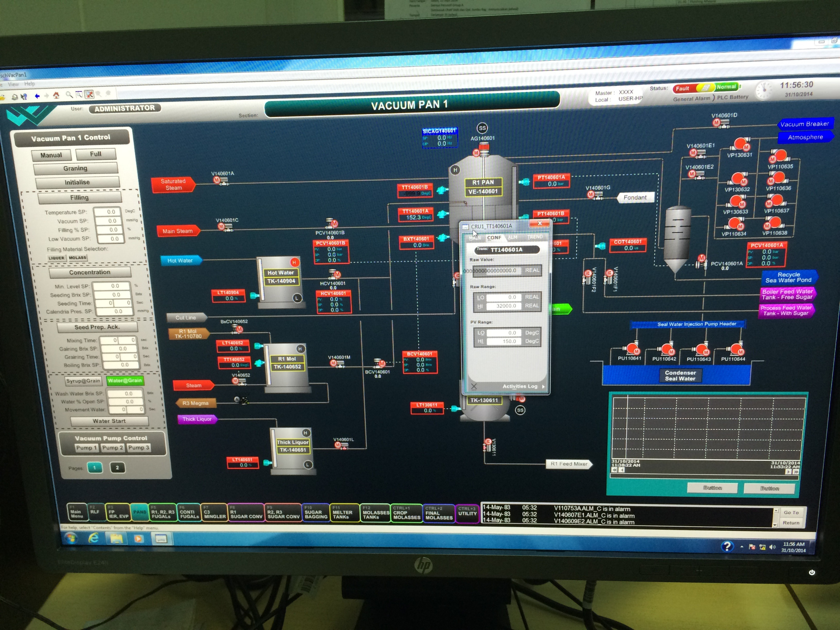The image size is (840, 630).
Task: Open valve V140601A motor icon
Action: pos(217,180)
